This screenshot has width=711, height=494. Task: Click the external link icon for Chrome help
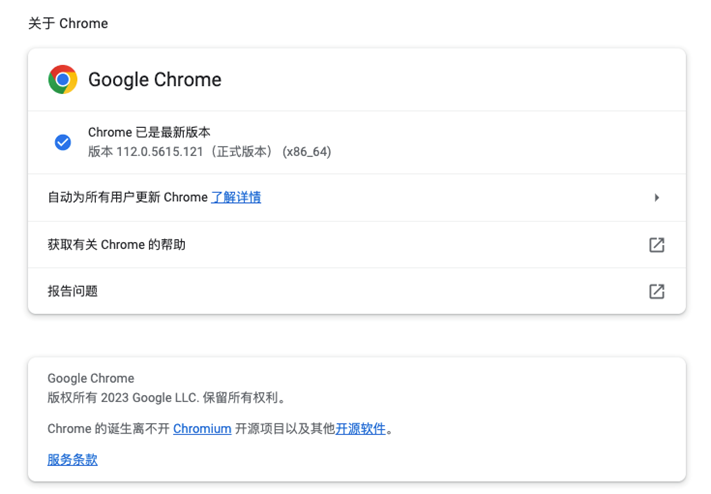[656, 245]
